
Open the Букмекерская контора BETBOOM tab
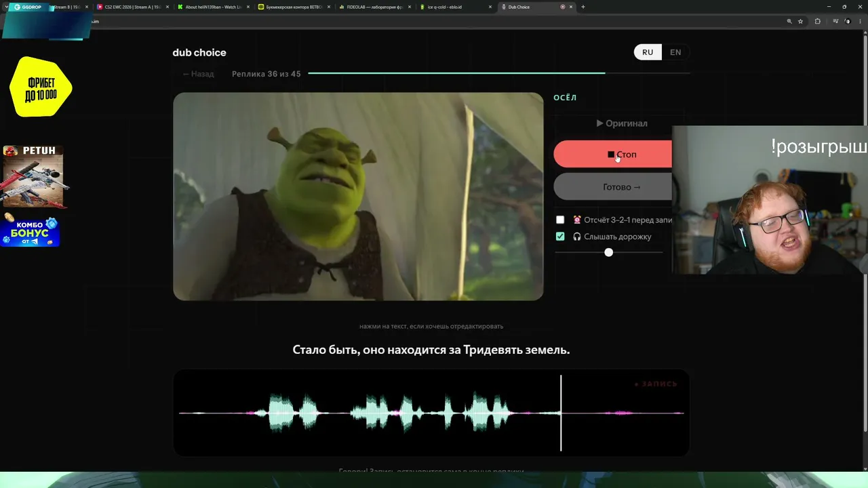293,7
